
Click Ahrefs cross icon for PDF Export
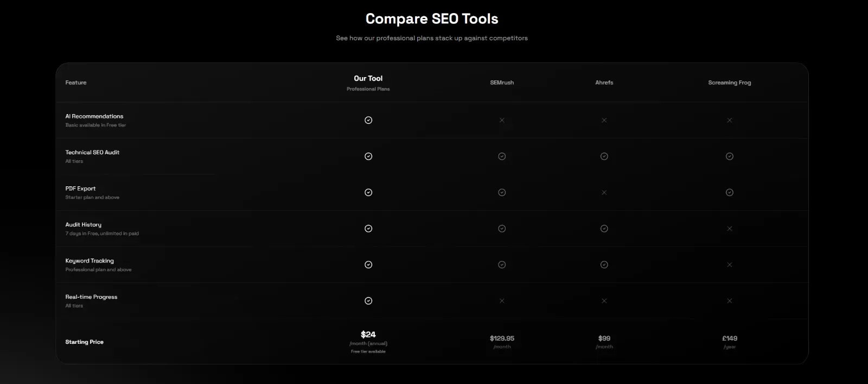604,192
